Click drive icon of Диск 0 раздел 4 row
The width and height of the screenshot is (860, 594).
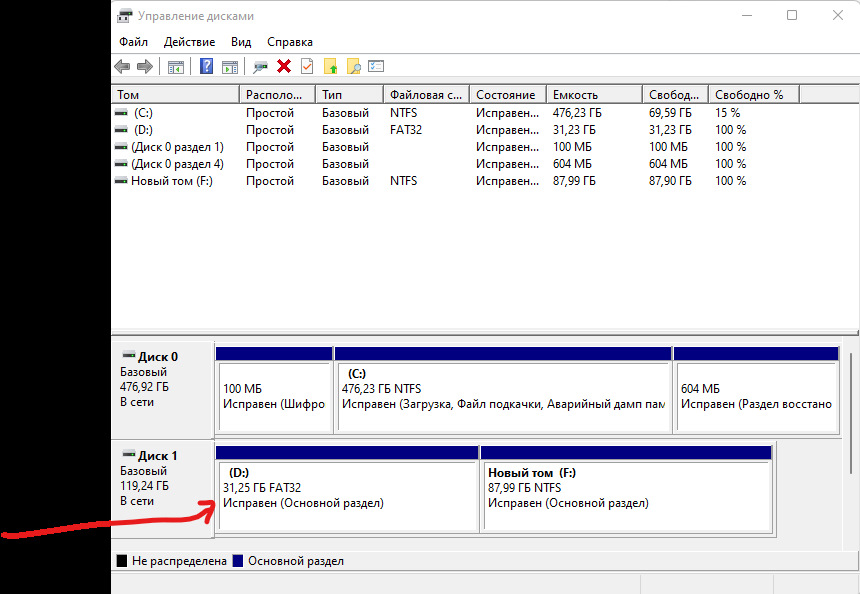click(x=121, y=164)
